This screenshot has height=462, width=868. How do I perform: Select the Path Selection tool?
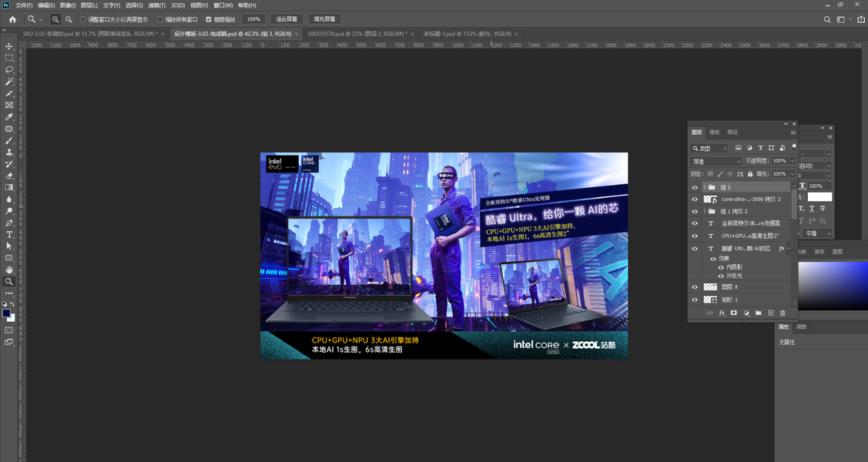9,246
